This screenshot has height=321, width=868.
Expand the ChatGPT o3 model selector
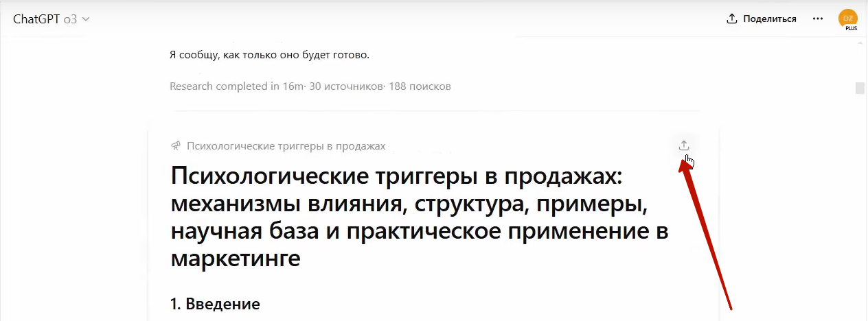point(52,19)
